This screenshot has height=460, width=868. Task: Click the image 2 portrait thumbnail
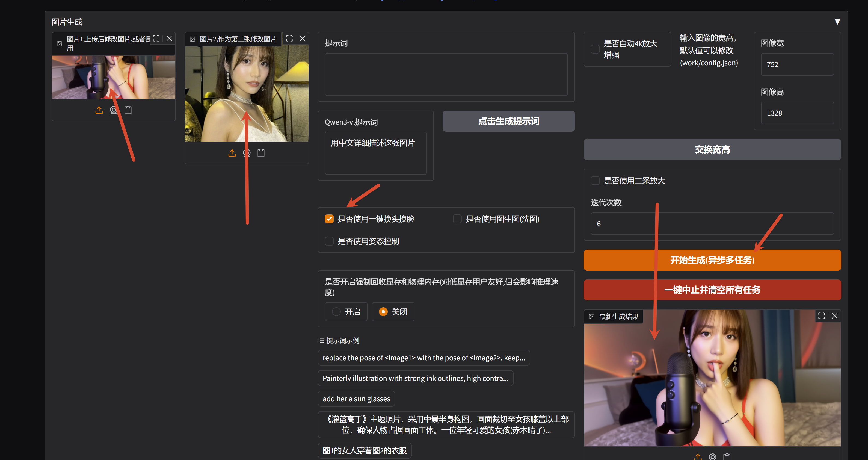(247, 94)
